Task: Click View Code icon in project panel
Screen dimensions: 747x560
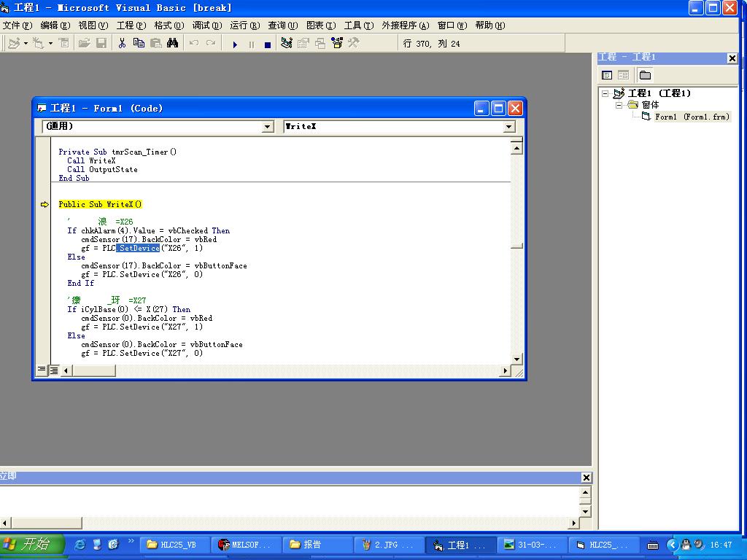Action: (607, 75)
